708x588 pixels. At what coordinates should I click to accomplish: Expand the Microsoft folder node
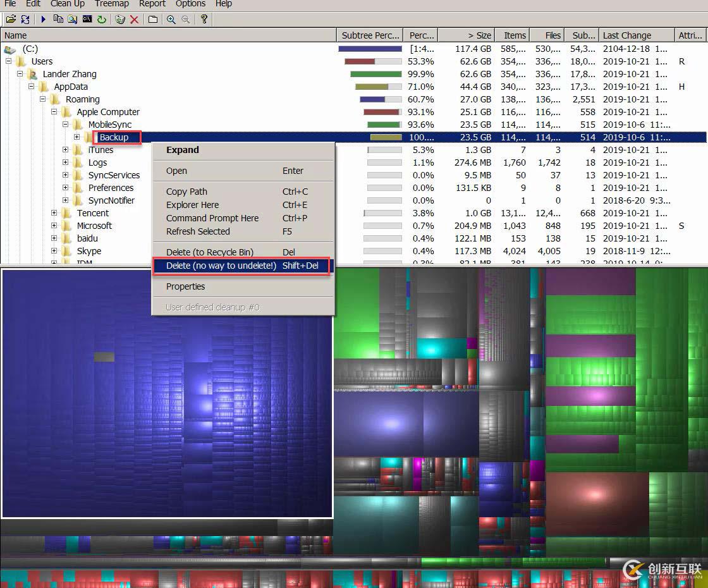click(54, 225)
